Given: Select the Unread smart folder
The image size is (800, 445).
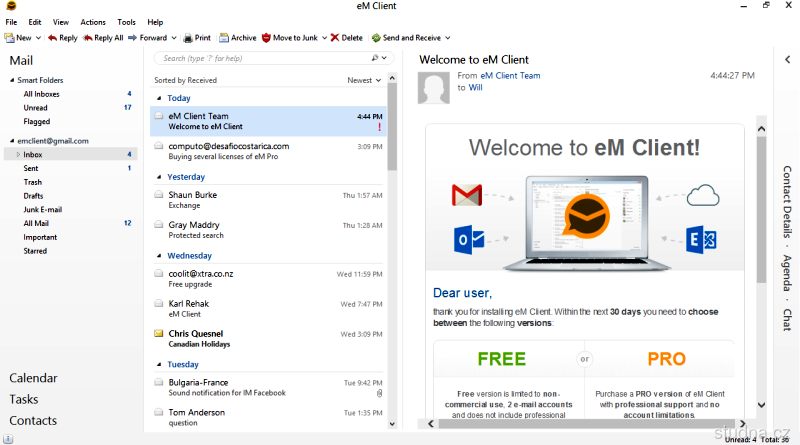Looking at the screenshot, I should (x=35, y=108).
